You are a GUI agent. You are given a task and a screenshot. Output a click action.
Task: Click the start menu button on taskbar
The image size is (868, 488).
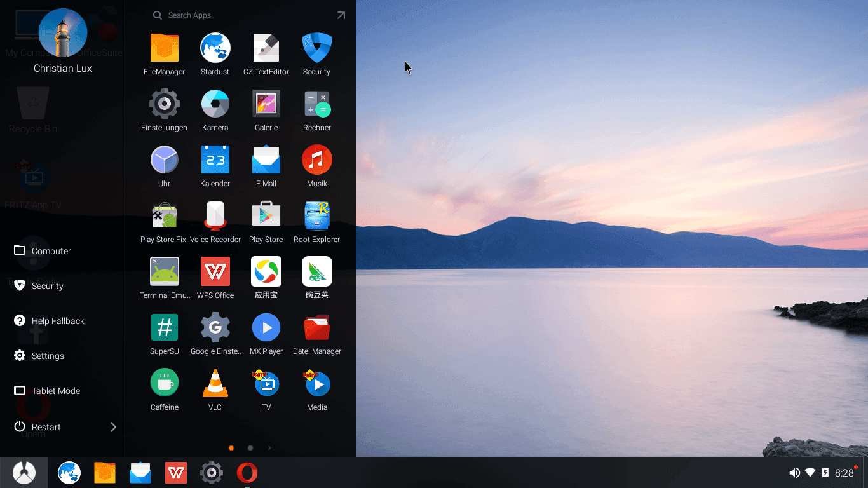coord(24,473)
